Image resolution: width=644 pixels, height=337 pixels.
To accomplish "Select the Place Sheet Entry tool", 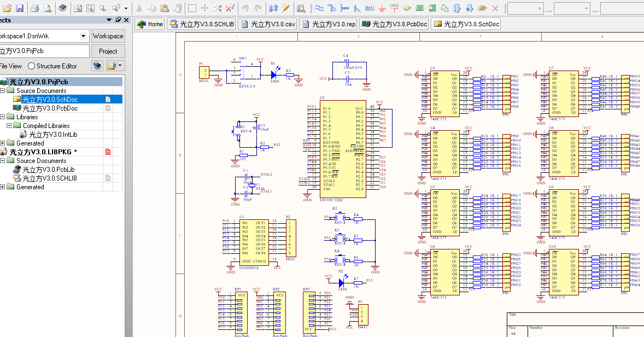I will tap(432, 8).
